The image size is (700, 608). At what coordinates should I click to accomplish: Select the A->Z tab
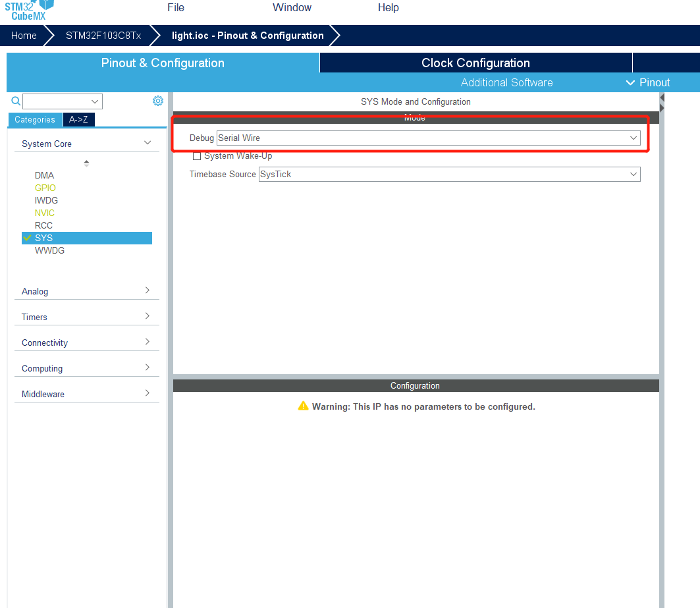[78, 119]
